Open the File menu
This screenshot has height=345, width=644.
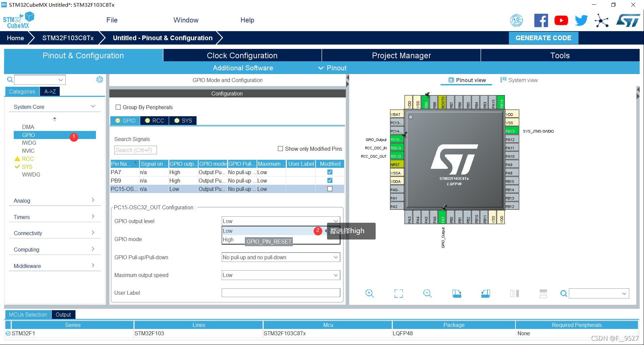[x=112, y=20]
